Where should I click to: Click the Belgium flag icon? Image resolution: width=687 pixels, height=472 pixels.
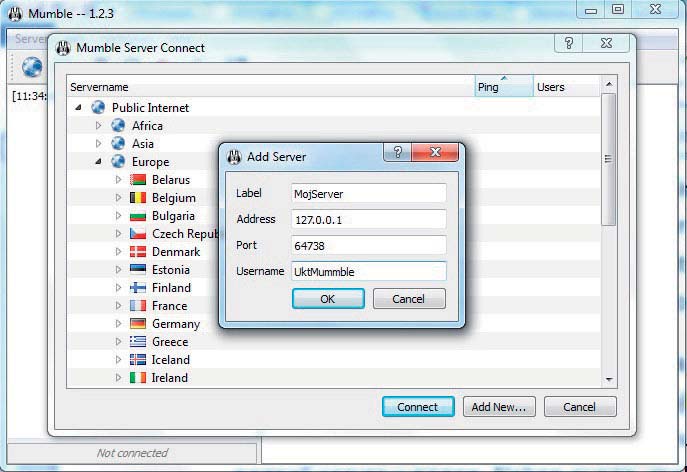pos(138,198)
